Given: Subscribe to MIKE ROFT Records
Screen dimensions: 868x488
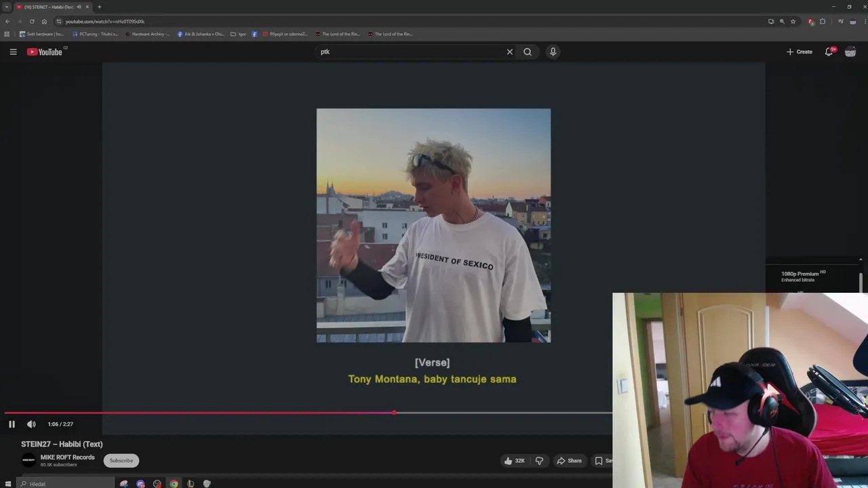Looking at the screenshot, I should (121, 461).
